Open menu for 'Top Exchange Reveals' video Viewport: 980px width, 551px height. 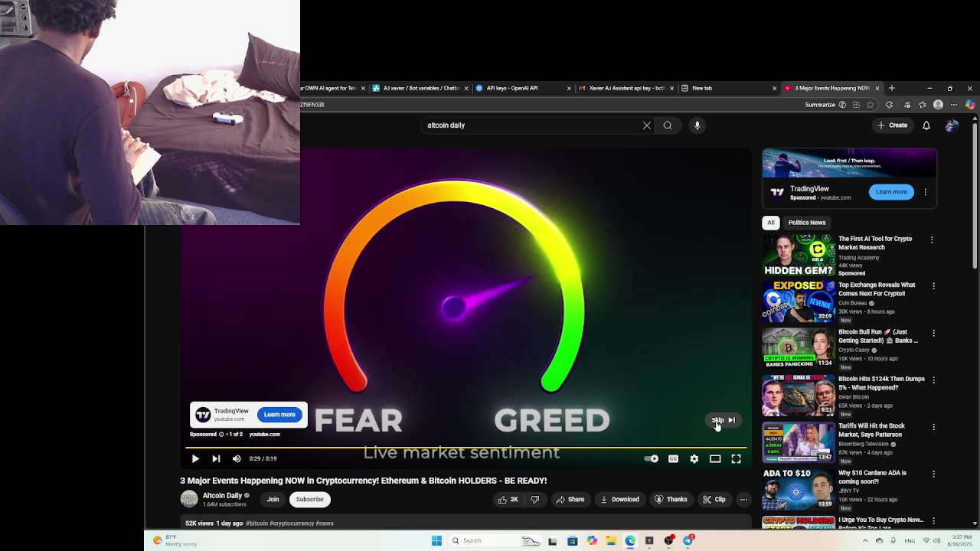(933, 286)
